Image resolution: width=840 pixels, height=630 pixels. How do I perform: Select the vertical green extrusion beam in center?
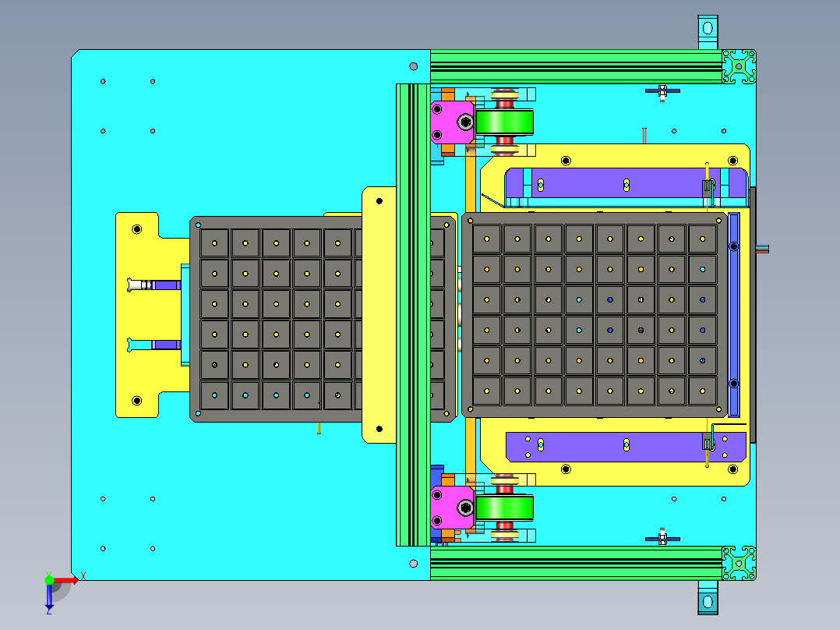pos(413,315)
